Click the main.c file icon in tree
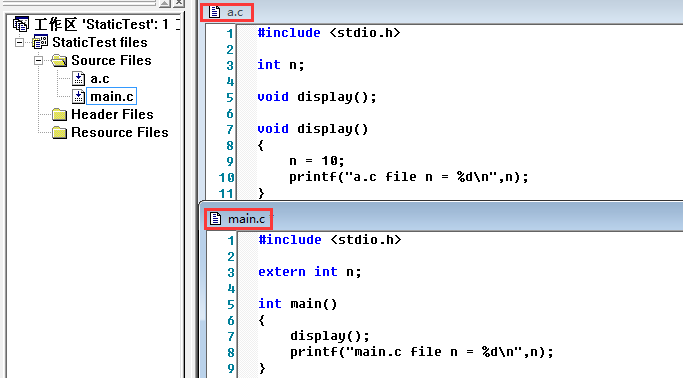683x378 pixels. pos(78,96)
